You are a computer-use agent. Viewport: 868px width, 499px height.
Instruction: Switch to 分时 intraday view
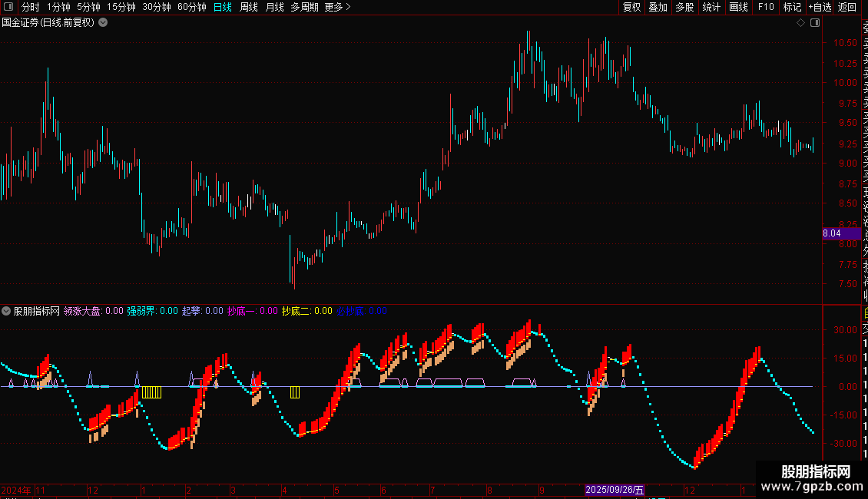pos(31,7)
